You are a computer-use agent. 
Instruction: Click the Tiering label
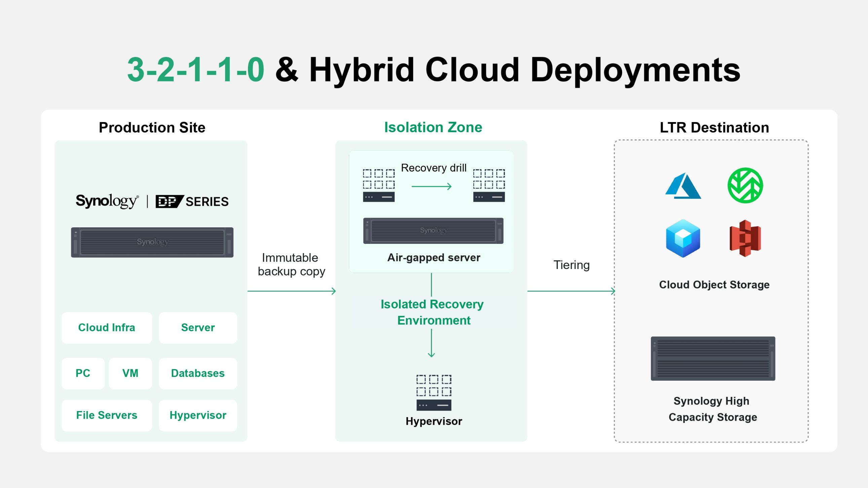tap(572, 265)
